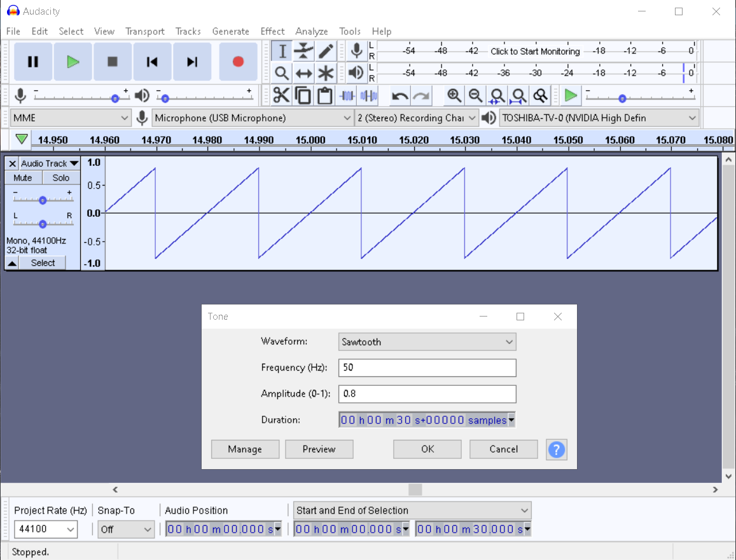736x560 pixels.
Task: Open the Waveform dropdown showing Sawtooth
Action: click(427, 342)
